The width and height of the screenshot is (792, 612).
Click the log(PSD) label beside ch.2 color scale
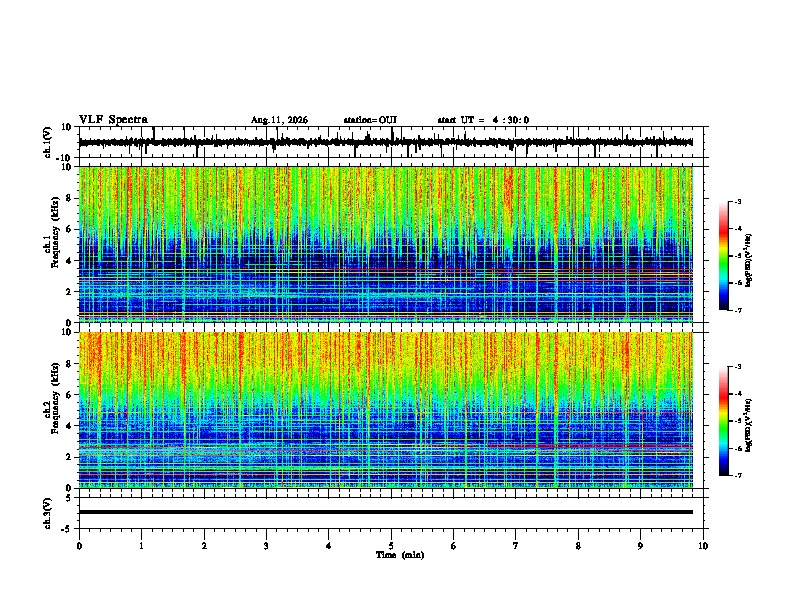(749, 426)
